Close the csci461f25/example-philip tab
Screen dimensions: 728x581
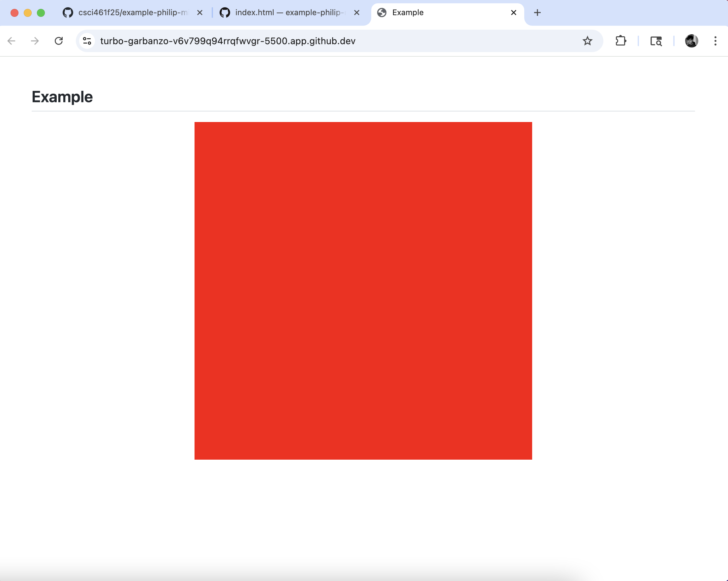coord(200,13)
